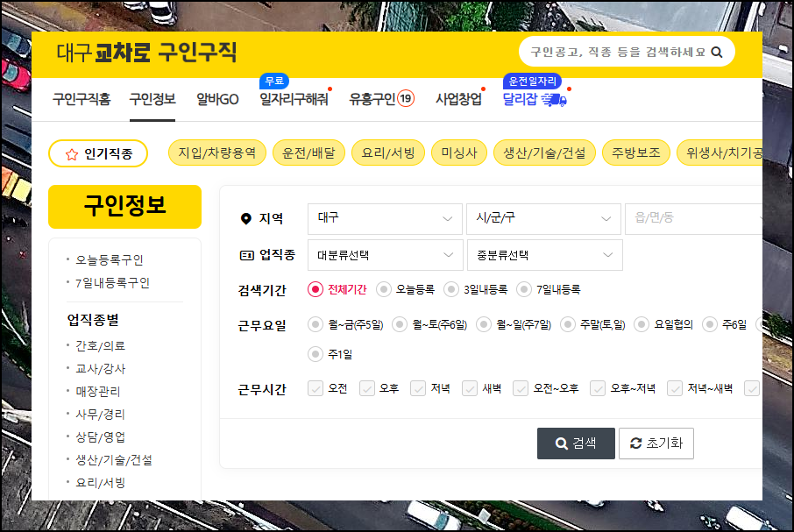Check the 오전 work time checkbox
The image size is (794, 532).
click(x=315, y=389)
